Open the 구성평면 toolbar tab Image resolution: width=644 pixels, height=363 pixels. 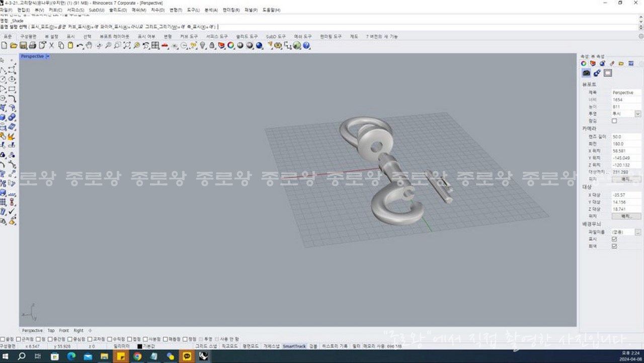28,37
